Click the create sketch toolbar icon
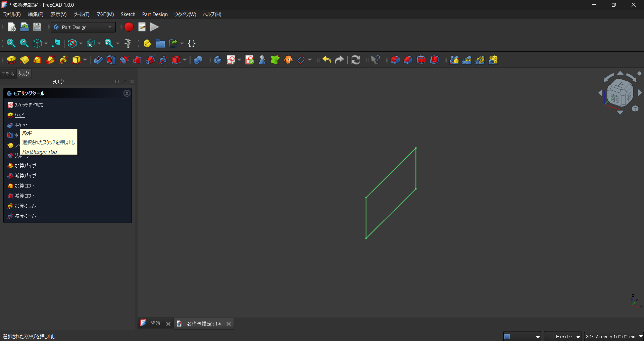 point(231,60)
